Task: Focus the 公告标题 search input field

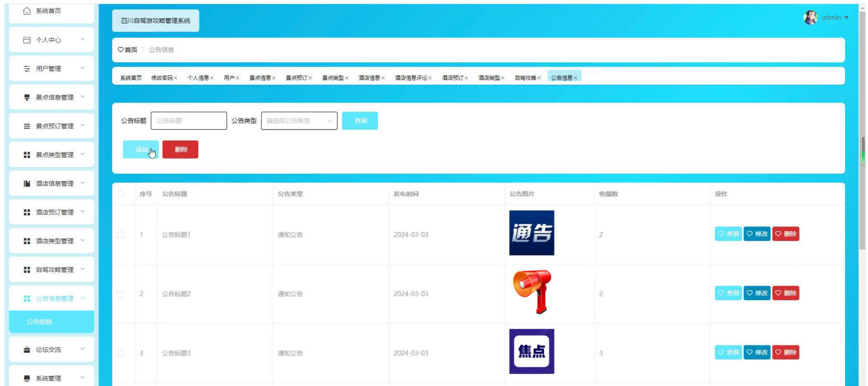Action: pyautogui.click(x=189, y=121)
